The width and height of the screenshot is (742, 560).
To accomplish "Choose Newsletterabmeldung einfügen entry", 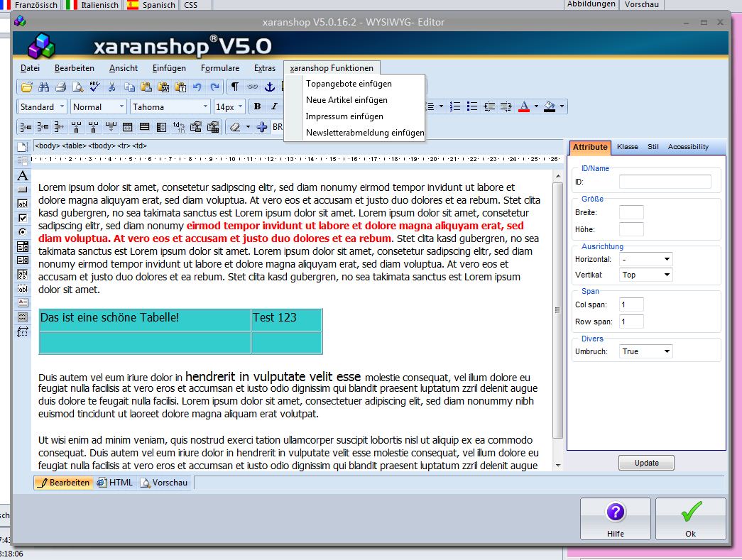I will [x=364, y=133].
